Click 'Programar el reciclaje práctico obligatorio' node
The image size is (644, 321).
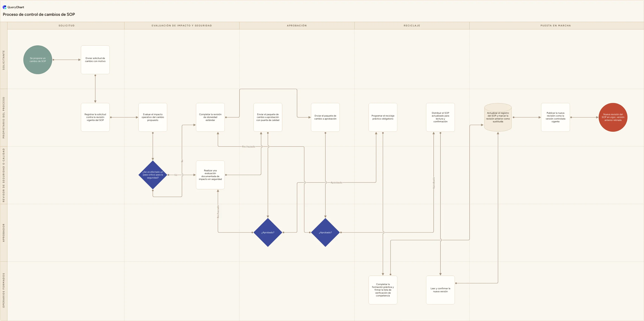383,117
